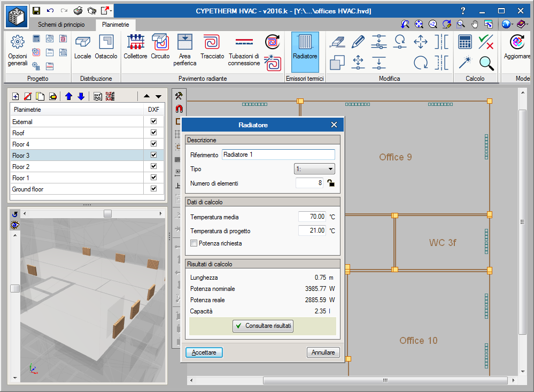Image resolution: width=534 pixels, height=392 pixels.
Task: Toggle DXF checkbox for Ground floor
Action: coord(153,189)
